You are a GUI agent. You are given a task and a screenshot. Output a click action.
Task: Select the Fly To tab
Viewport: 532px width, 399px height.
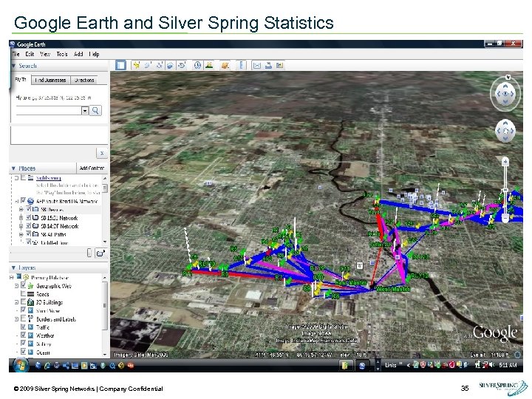[21, 79]
